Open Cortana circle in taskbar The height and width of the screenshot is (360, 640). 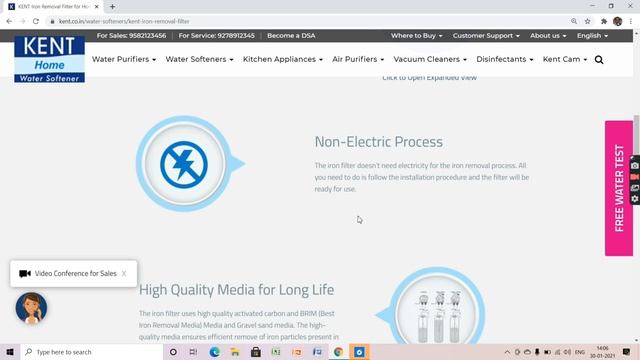173,352
